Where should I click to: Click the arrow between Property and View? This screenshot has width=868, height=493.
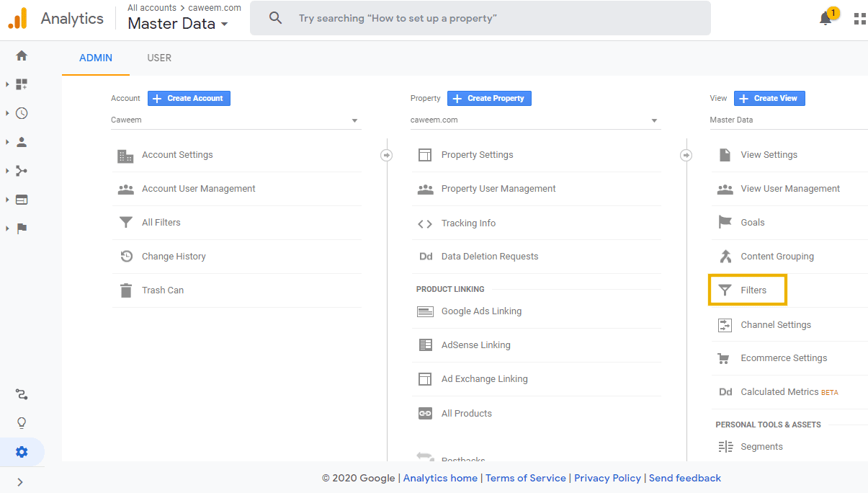point(686,155)
